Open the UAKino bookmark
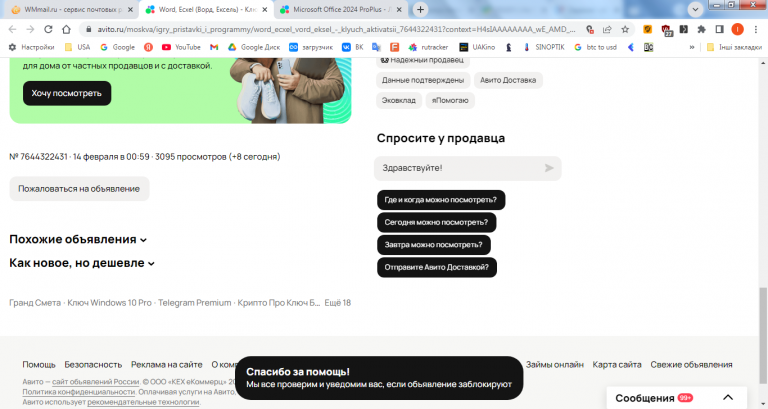Viewport: 768px width, 409px height. coord(477,47)
